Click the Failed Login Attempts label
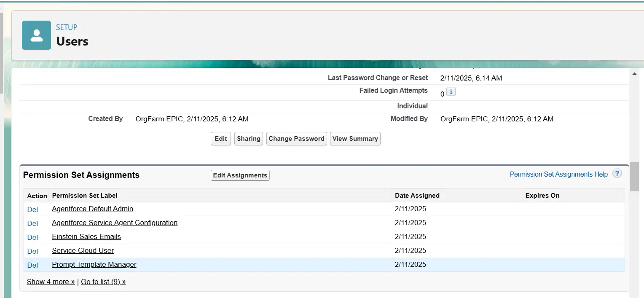The image size is (644, 298). 394,91
